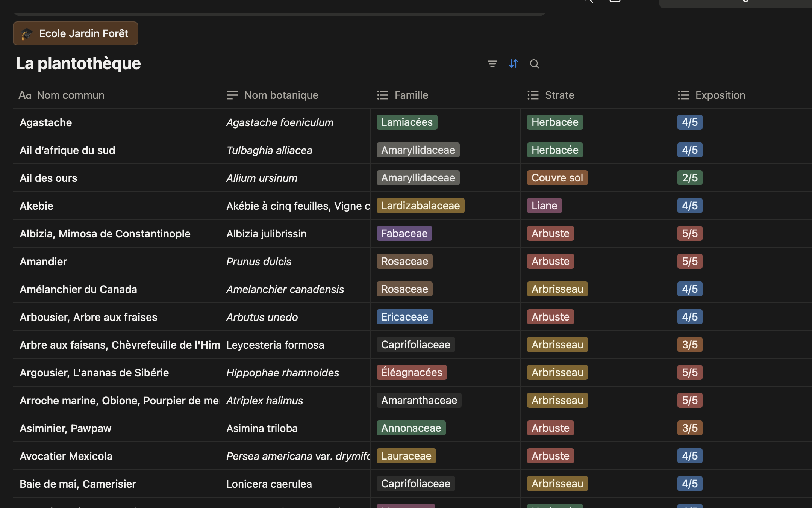This screenshot has width=812, height=508.
Task: Click the Aa icon beside Nom commun
Action: coord(25,95)
